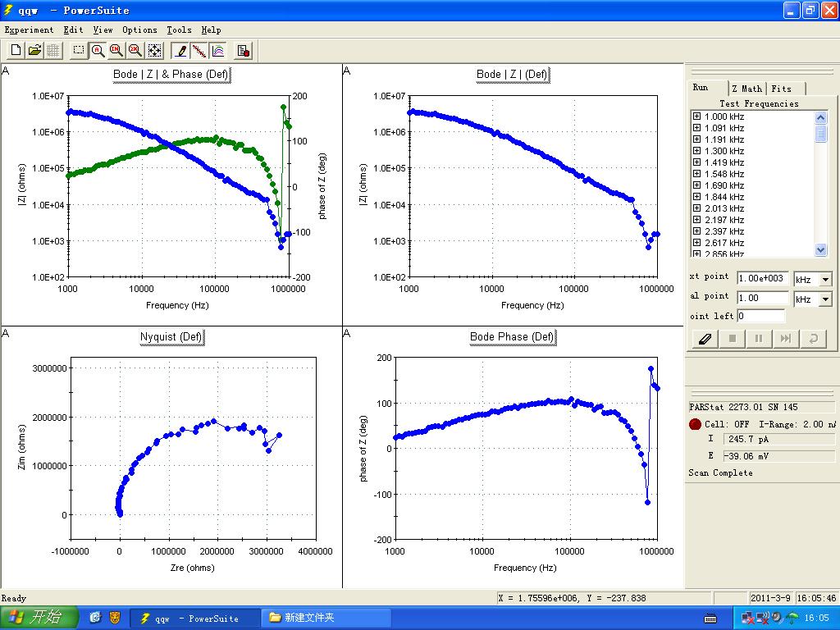Open the Experiment menu
Screen dimensions: 840x630
29,30
